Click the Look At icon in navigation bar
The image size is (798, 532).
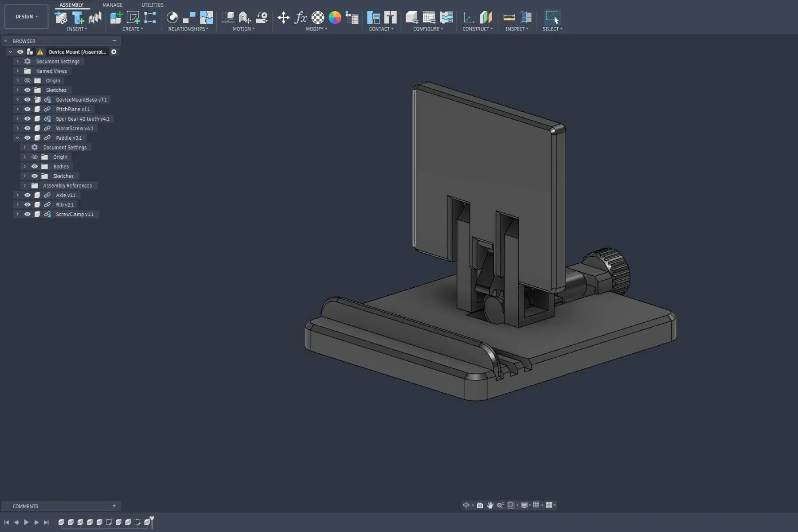point(480,505)
